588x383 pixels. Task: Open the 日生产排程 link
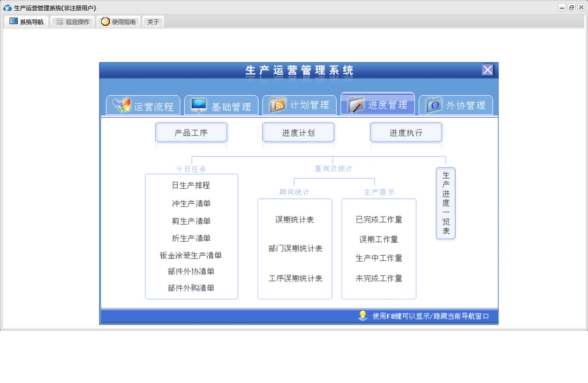[191, 186]
